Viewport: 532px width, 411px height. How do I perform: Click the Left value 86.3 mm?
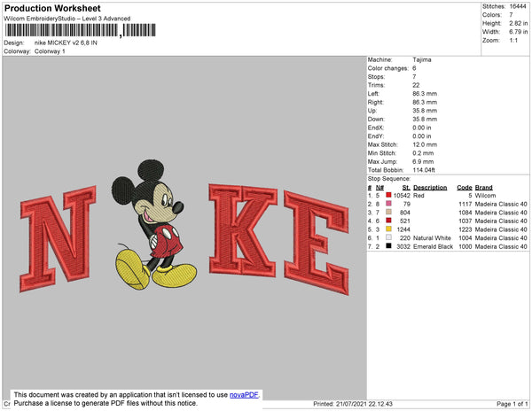coord(425,94)
